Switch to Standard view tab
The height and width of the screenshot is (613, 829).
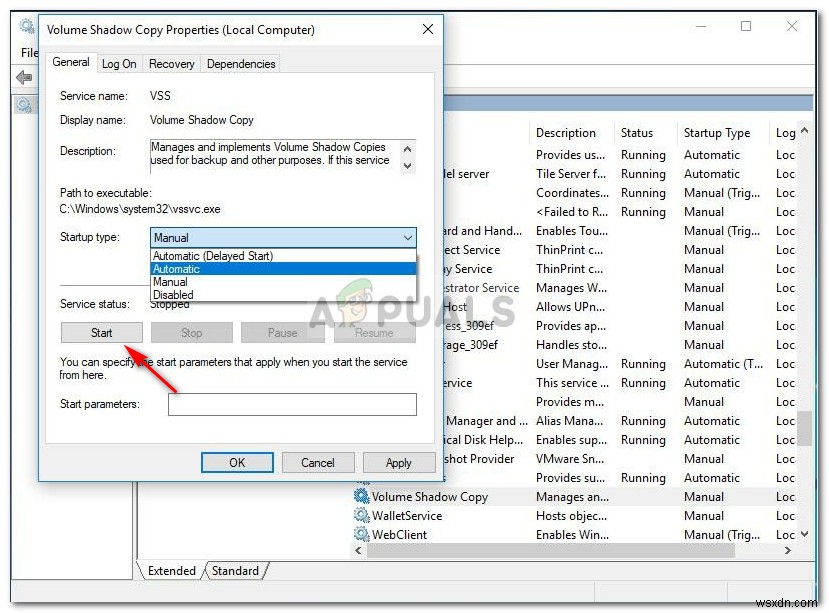pos(235,571)
